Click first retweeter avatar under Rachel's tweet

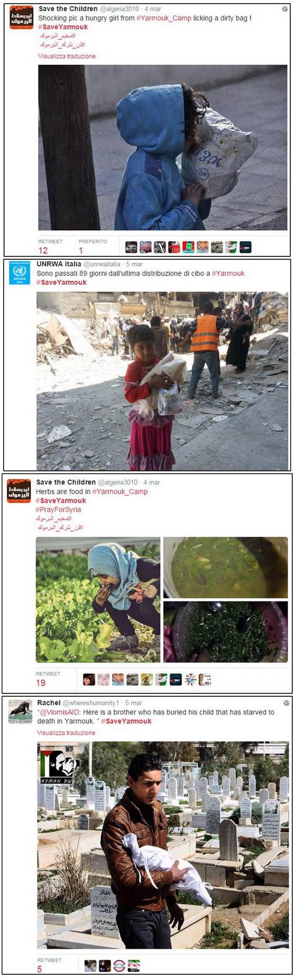90,965
